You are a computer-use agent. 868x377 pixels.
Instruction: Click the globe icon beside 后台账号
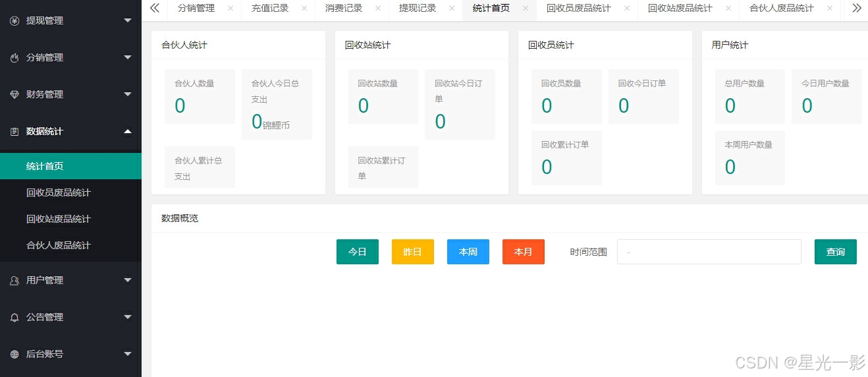click(x=14, y=354)
